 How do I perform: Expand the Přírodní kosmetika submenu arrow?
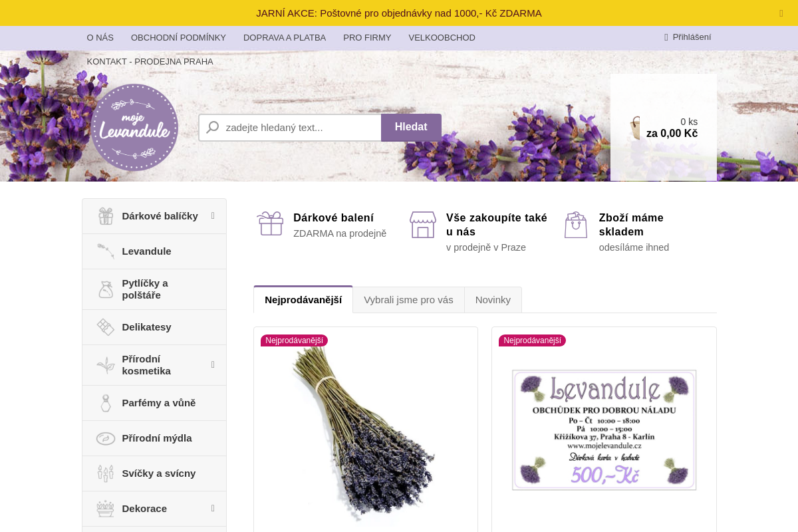point(213,364)
